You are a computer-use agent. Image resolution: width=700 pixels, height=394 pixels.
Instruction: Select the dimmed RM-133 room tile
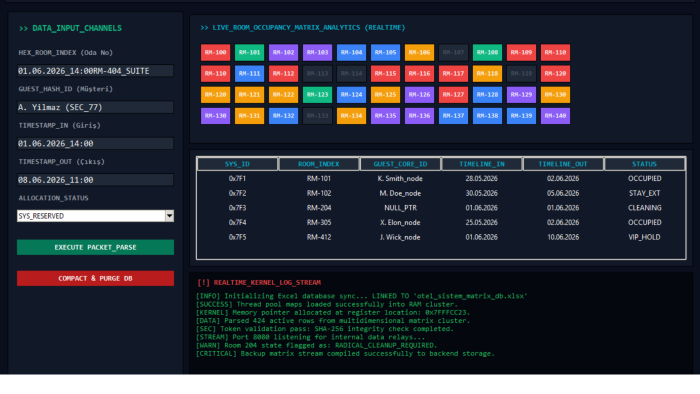point(317,116)
